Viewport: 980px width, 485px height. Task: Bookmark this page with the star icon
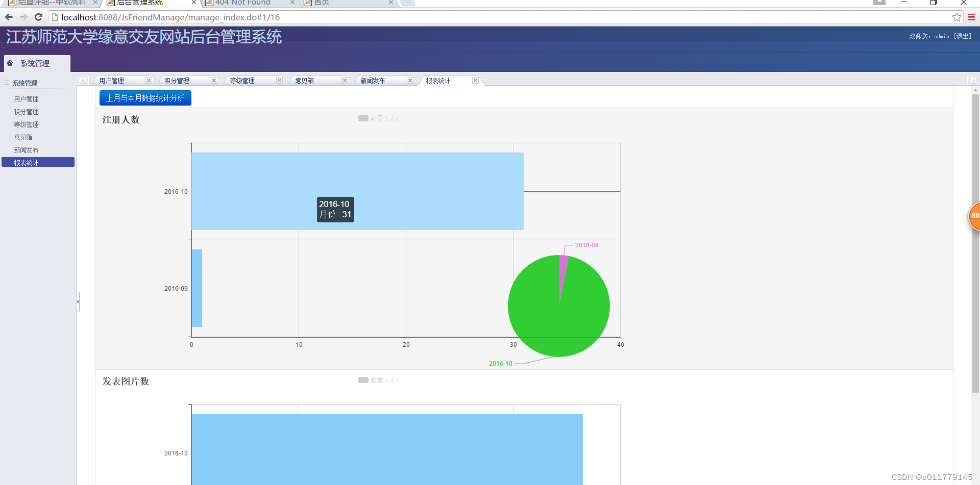(x=957, y=17)
